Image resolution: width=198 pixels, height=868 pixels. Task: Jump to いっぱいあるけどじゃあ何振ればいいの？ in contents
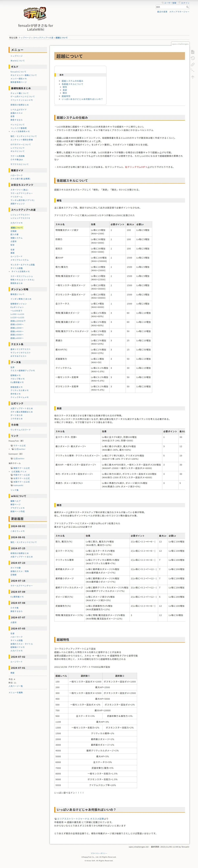[82, 99]
